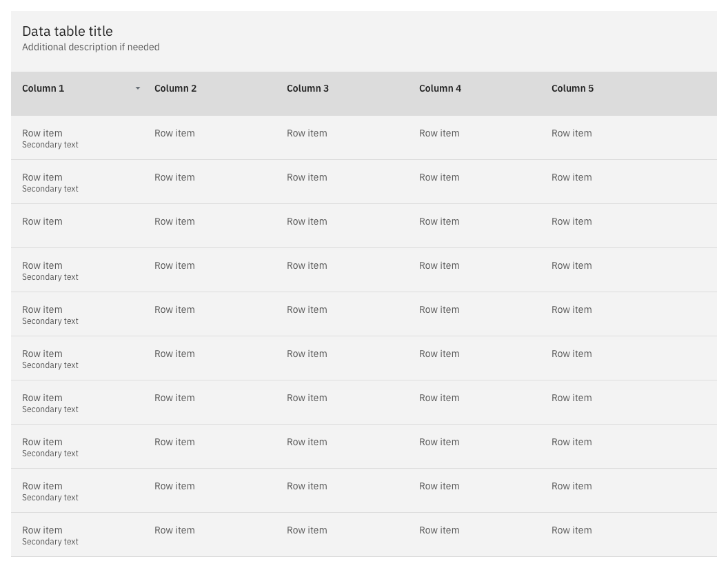Select the first Row item under Column 1
728x570 pixels.
click(x=42, y=133)
